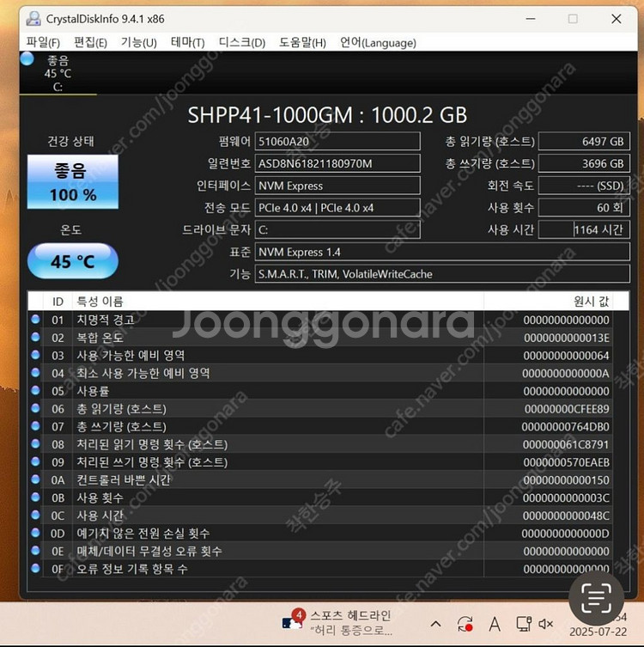Image resolution: width=644 pixels, height=647 pixels.
Task: Click status dot for row 0B 사용 횟수
Action: 35,497
